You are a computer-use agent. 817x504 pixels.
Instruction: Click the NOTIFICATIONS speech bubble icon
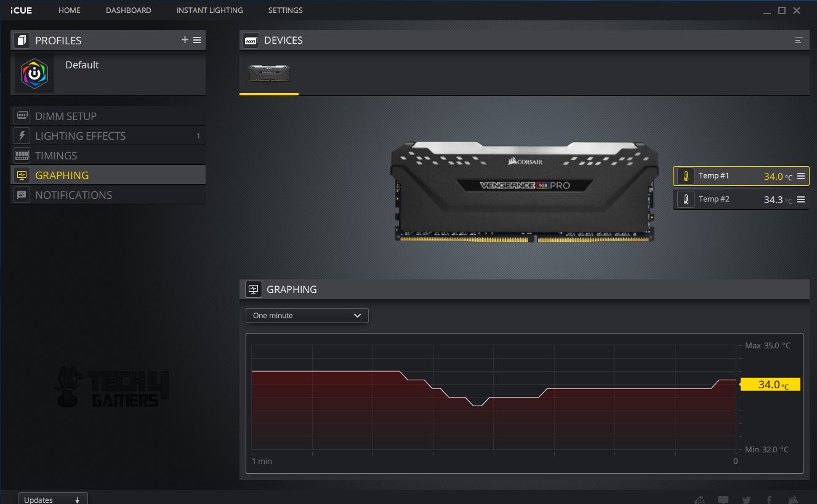[22, 194]
